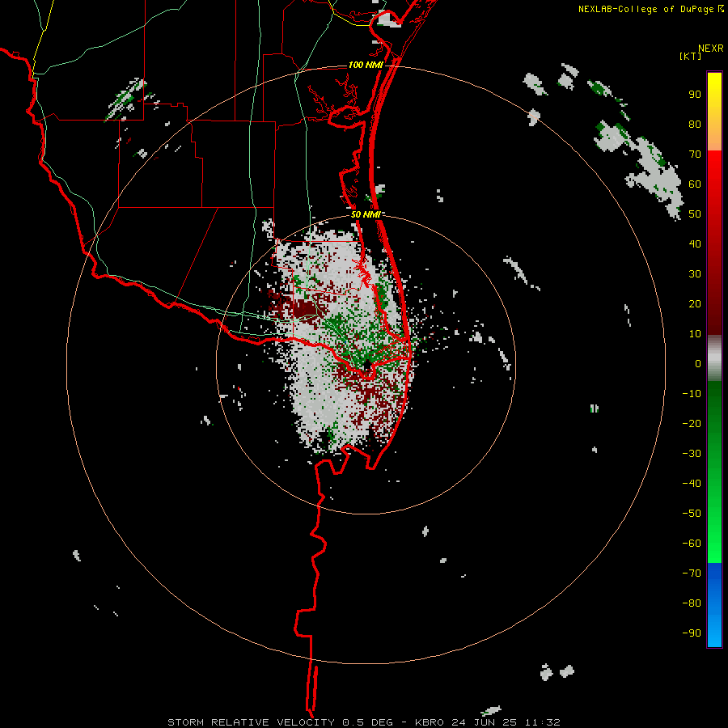Screen dimensions: 728x728
Task: Click the 40 value on velocity scale
Action: pyautogui.click(x=695, y=244)
